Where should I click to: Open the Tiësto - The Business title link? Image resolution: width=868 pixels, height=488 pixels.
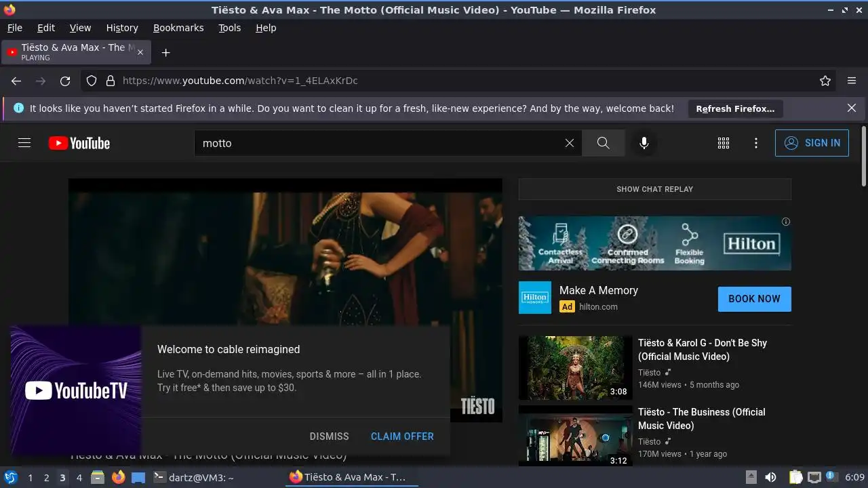(702, 419)
